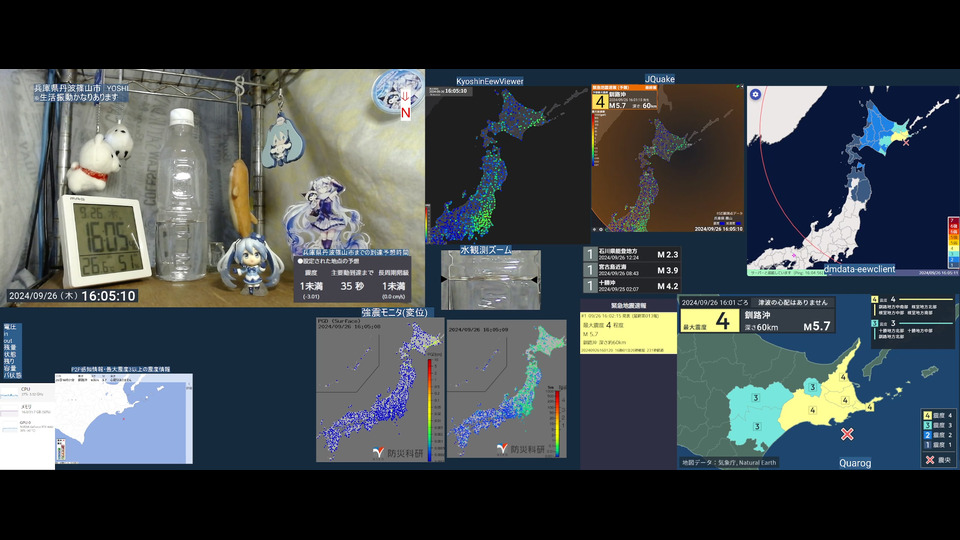Click the 緊急地震速報 yellow report card
Screen dimensions: 960x540
pos(628,332)
